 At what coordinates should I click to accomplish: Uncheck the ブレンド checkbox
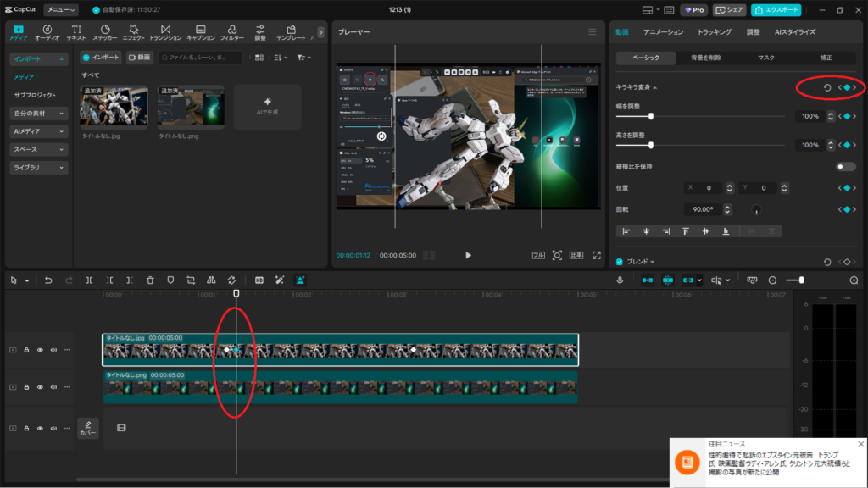(620, 262)
